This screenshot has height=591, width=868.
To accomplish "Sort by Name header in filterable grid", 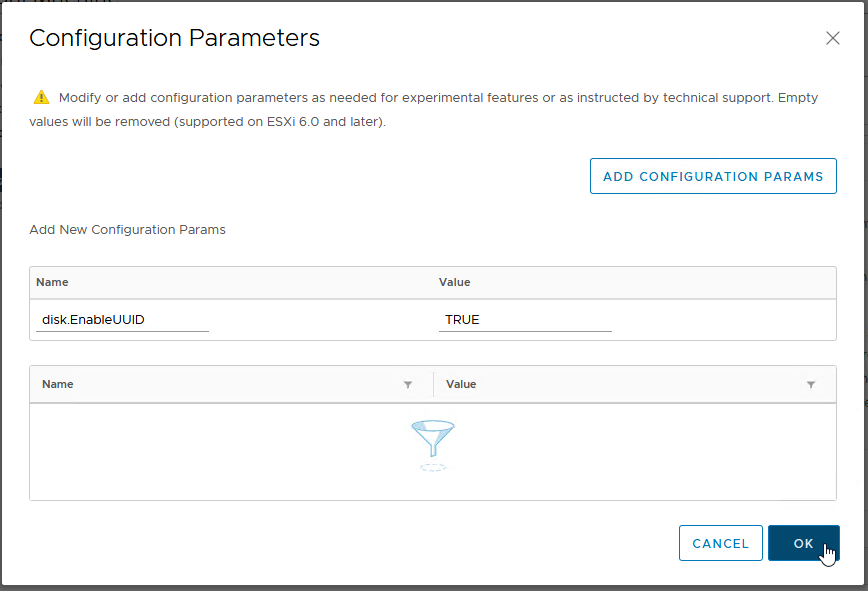I will pos(58,384).
